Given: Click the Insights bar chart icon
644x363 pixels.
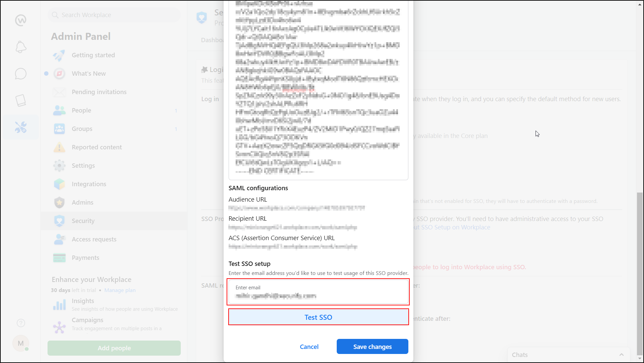Looking at the screenshot, I should click(59, 304).
